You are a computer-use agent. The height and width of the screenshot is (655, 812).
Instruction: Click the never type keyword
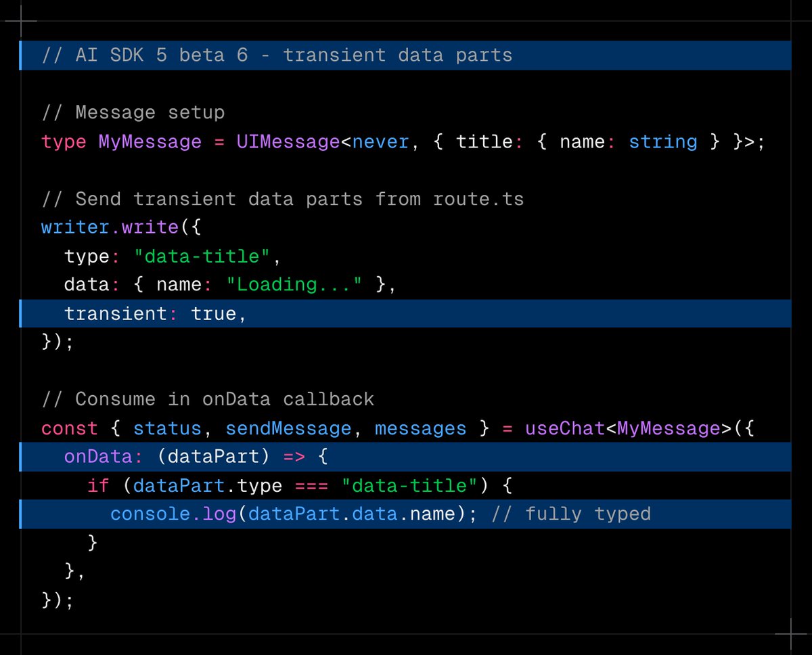coord(381,141)
